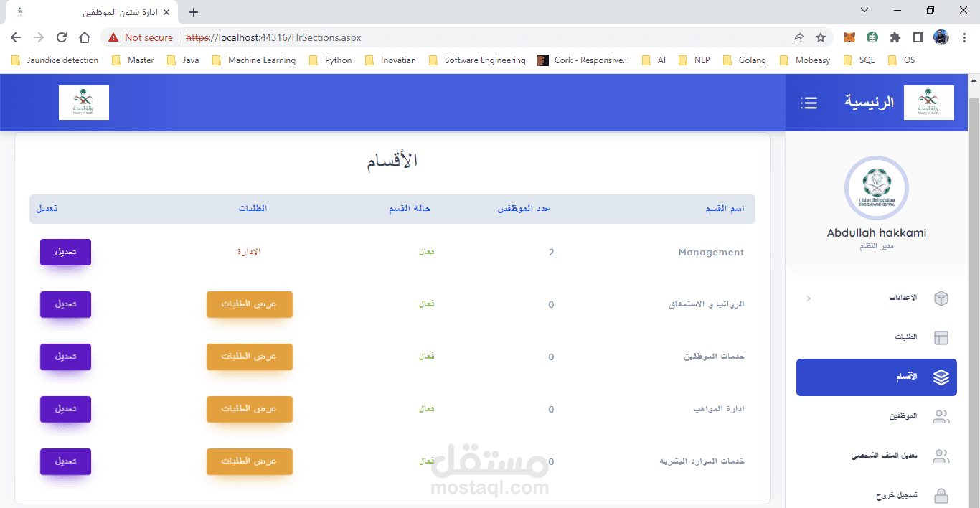Open Chrome's three-dot menu
980x508 pixels.
(x=963, y=37)
